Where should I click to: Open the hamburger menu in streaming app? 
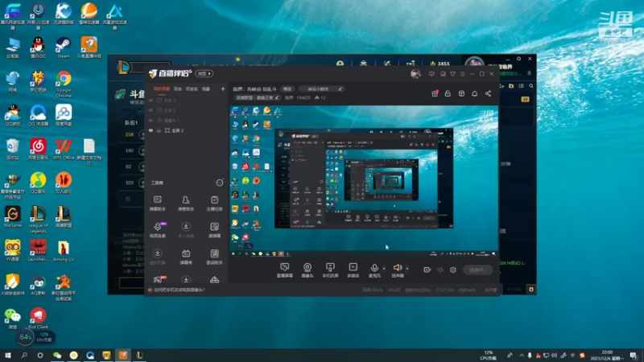pyautogui.click(x=462, y=74)
